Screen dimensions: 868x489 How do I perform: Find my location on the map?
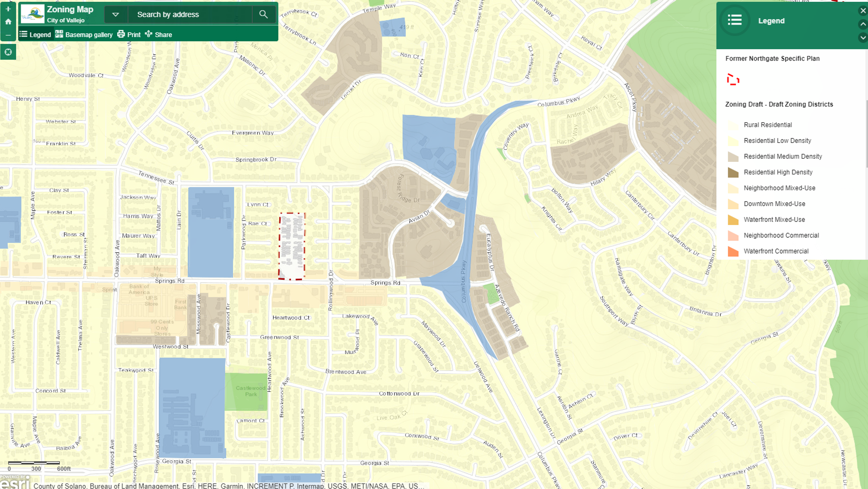coord(8,52)
